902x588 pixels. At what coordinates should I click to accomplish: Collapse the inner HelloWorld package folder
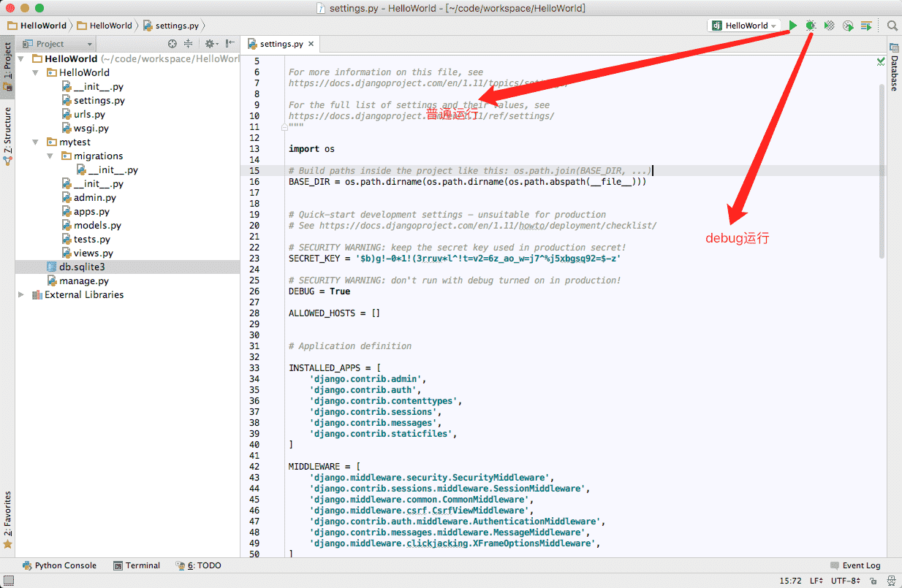(x=36, y=72)
